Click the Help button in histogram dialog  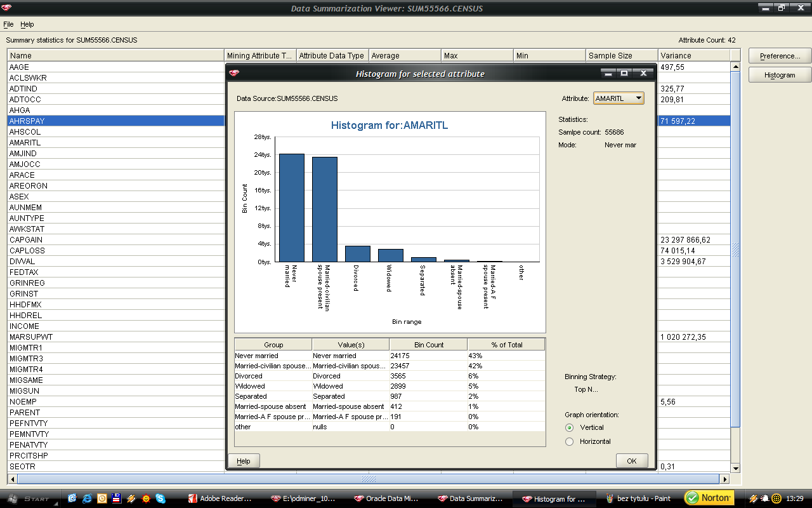[244, 461]
